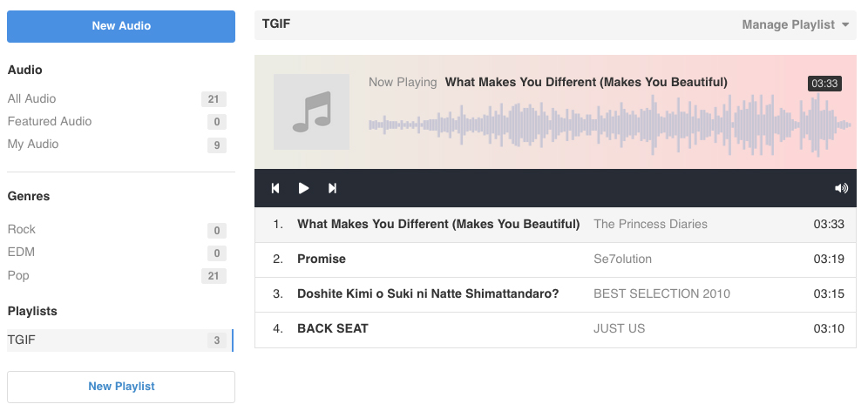868x411 pixels.
Task: Mute audio with the speaker icon
Action: (x=841, y=188)
